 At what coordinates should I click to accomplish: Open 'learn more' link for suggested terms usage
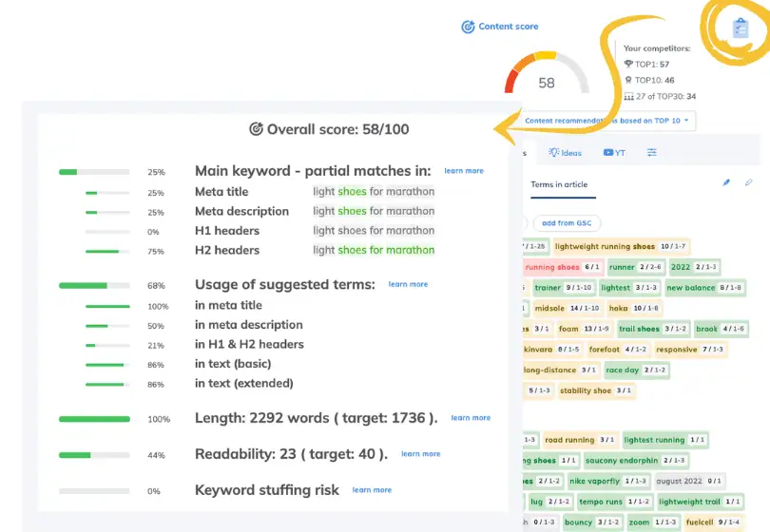click(408, 284)
